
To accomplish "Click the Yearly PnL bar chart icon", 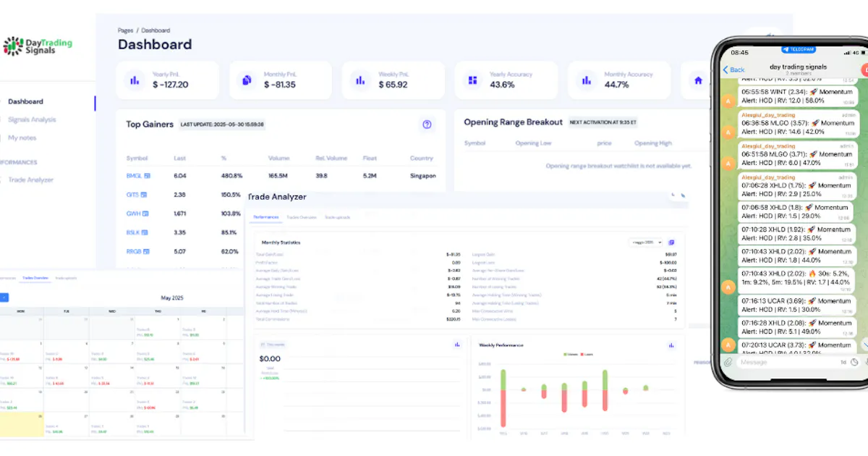I will coord(135,80).
